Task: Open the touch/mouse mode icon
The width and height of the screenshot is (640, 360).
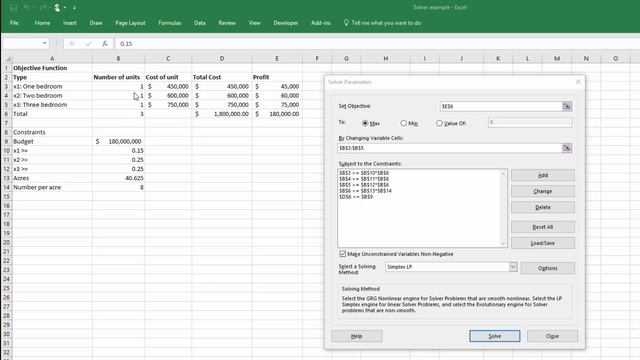Action: [57, 8]
